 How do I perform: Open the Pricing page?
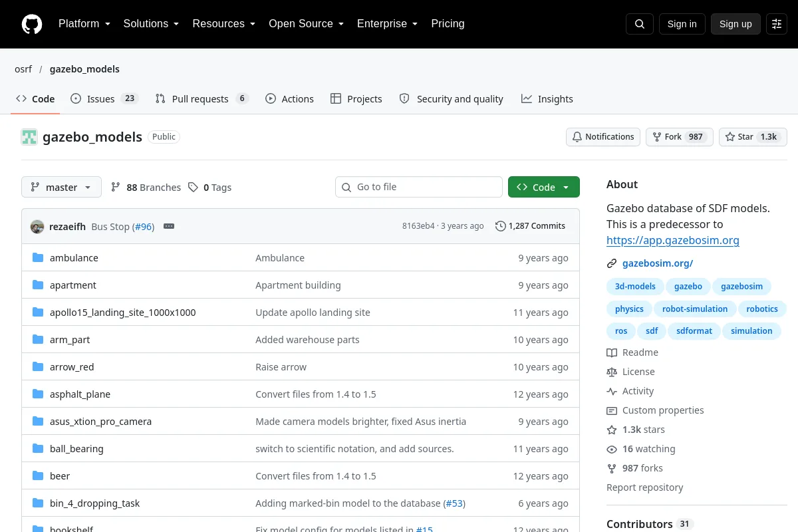coord(448,24)
